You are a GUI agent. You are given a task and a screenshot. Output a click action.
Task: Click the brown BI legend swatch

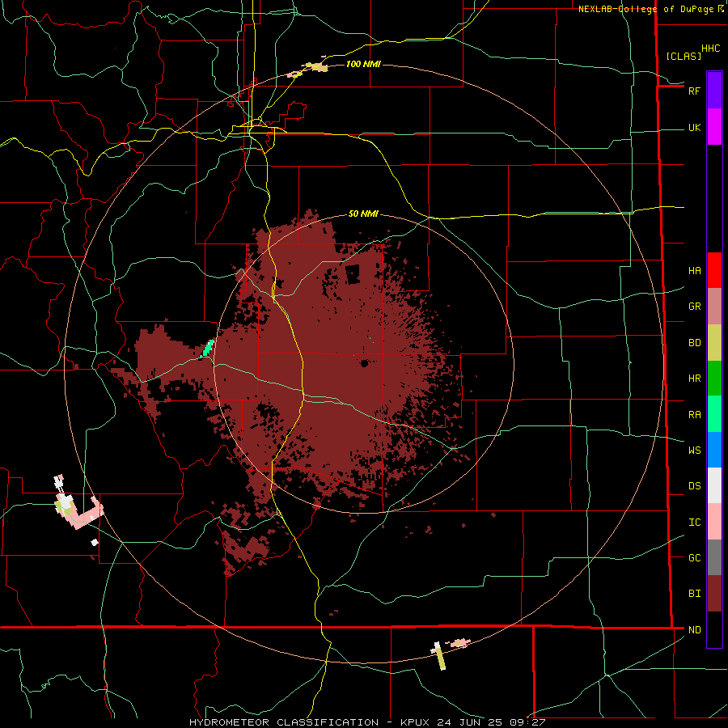(x=714, y=594)
